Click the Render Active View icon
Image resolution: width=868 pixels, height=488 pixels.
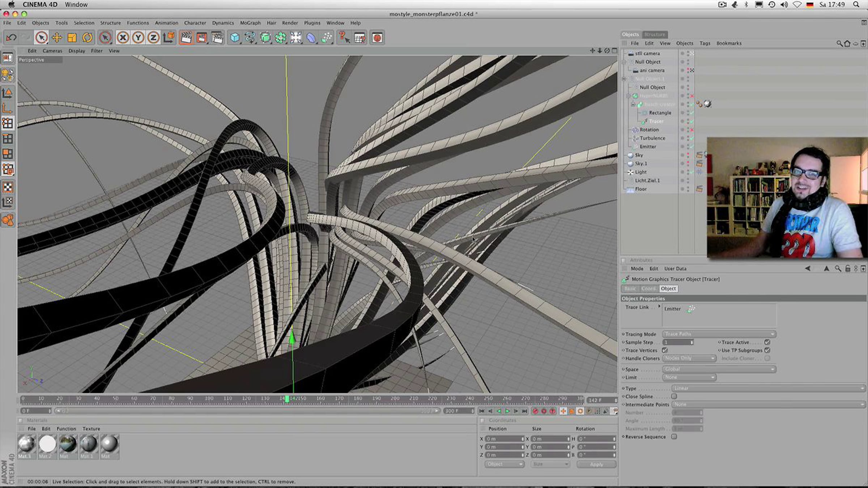pyautogui.click(x=186, y=38)
